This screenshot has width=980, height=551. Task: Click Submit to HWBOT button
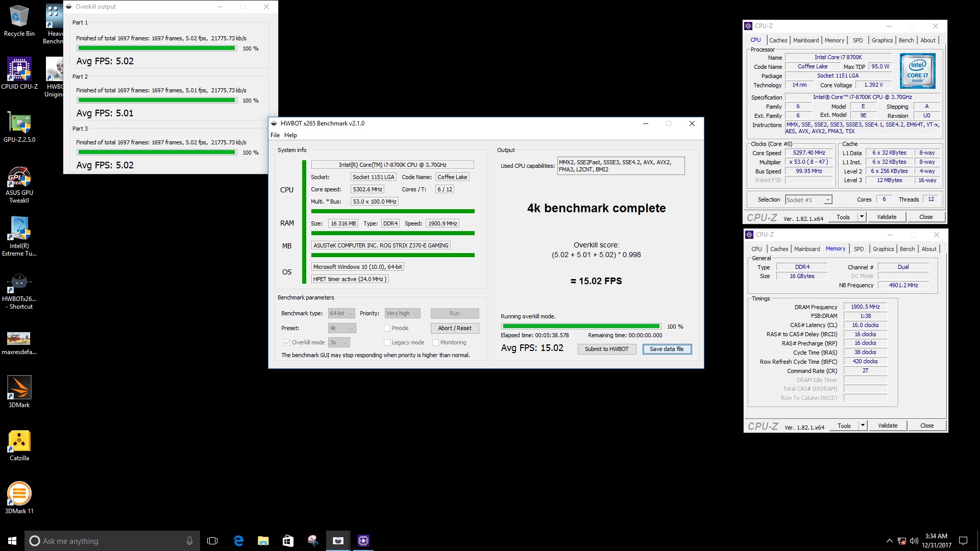[x=606, y=349]
